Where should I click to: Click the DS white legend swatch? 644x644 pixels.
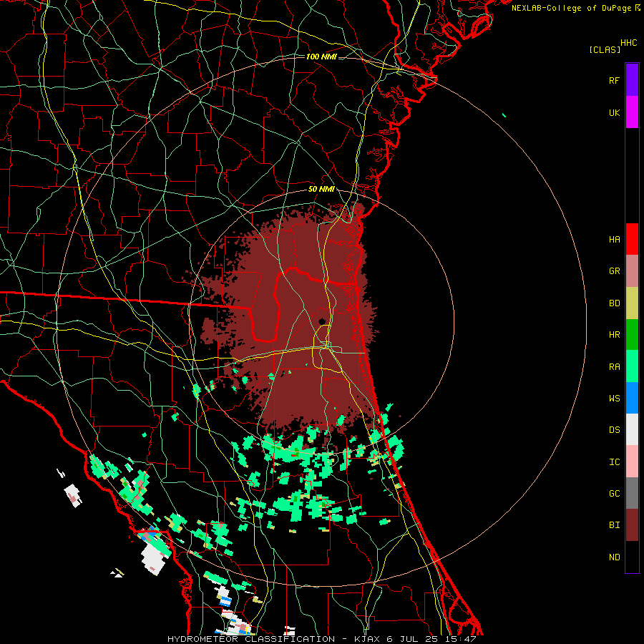(x=632, y=429)
